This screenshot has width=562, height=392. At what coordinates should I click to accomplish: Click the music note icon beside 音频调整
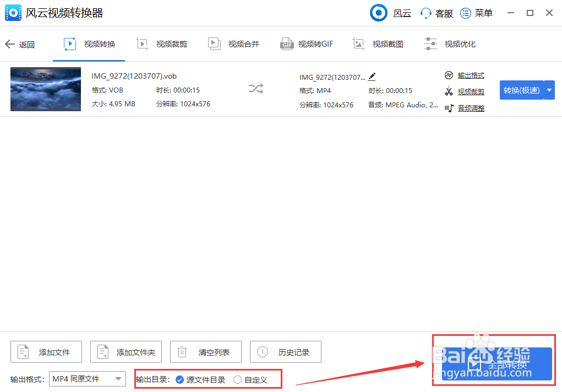click(449, 108)
